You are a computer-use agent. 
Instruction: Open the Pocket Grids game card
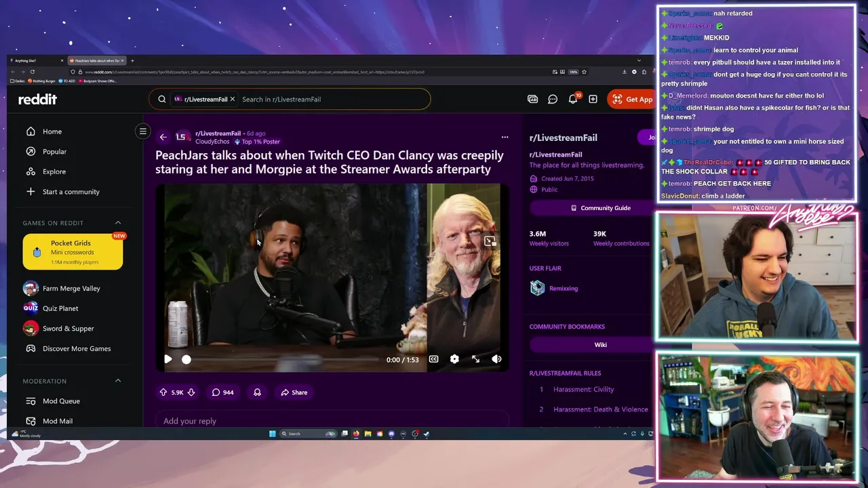[73, 252]
